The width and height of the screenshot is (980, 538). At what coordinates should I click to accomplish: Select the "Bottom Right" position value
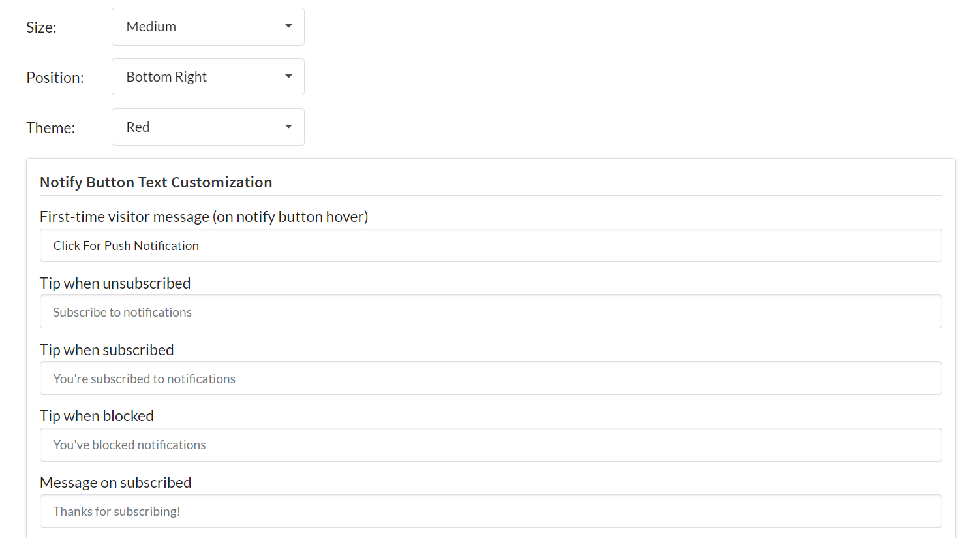coord(166,76)
